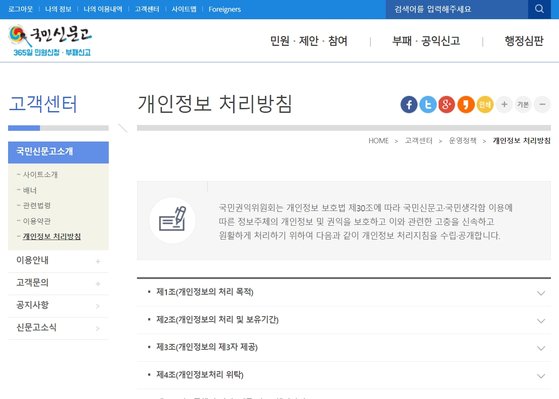Share via orange KakaoStory icon
The image size is (559, 399).
[x=466, y=104]
